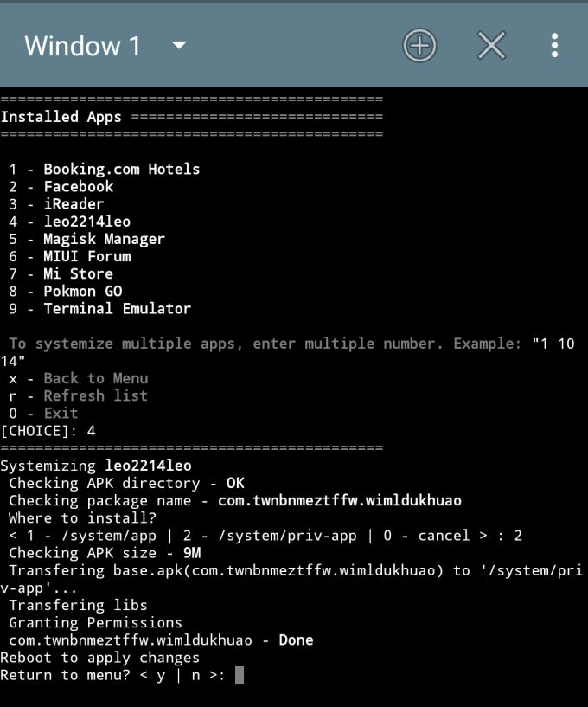The height and width of the screenshot is (707, 588).
Task: Close the current terminal window with X icon
Action: tap(491, 46)
